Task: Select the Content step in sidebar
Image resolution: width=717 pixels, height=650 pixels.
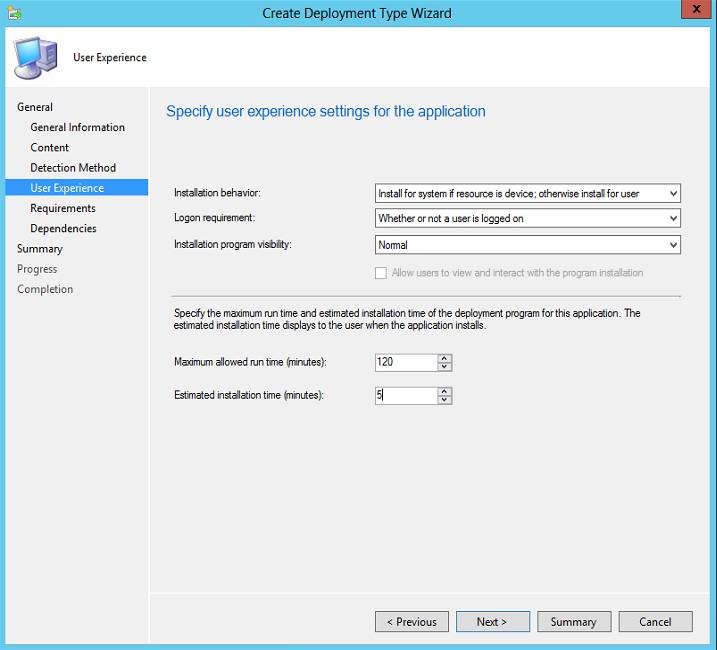Action: tap(49, 147)
